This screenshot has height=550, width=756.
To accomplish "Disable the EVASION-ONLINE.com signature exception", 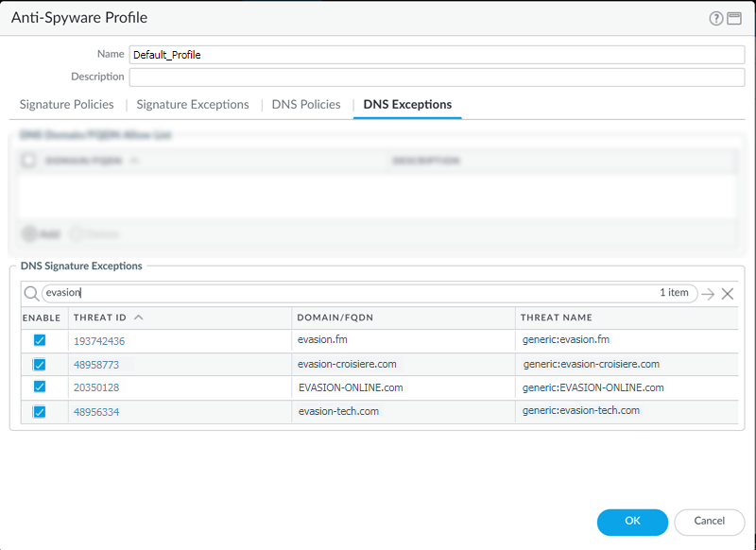I will tap(40, 387).
